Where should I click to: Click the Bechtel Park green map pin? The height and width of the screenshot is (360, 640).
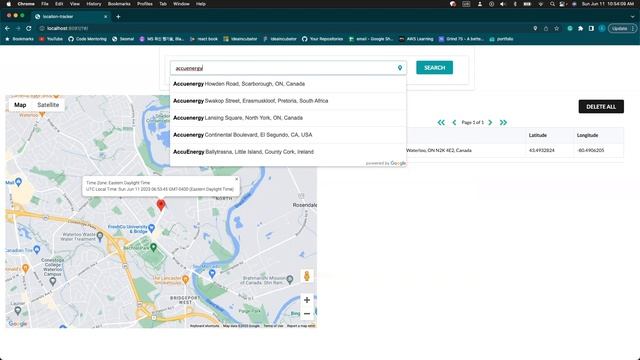coord(153,247)
